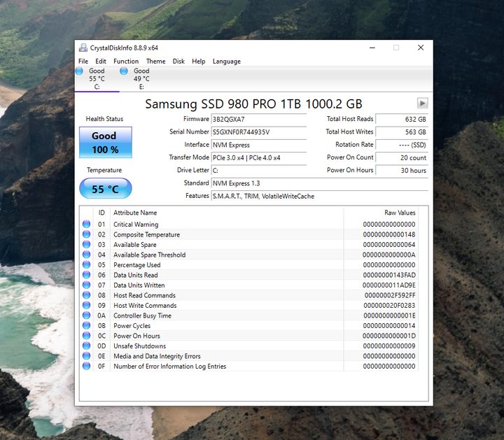Click raw value 00000002F592FF

point(390,295)
